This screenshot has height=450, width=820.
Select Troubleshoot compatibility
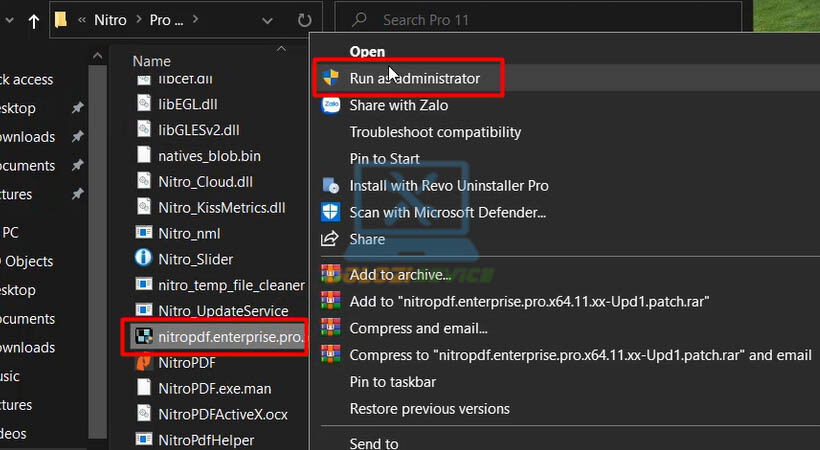coord(435,132)
